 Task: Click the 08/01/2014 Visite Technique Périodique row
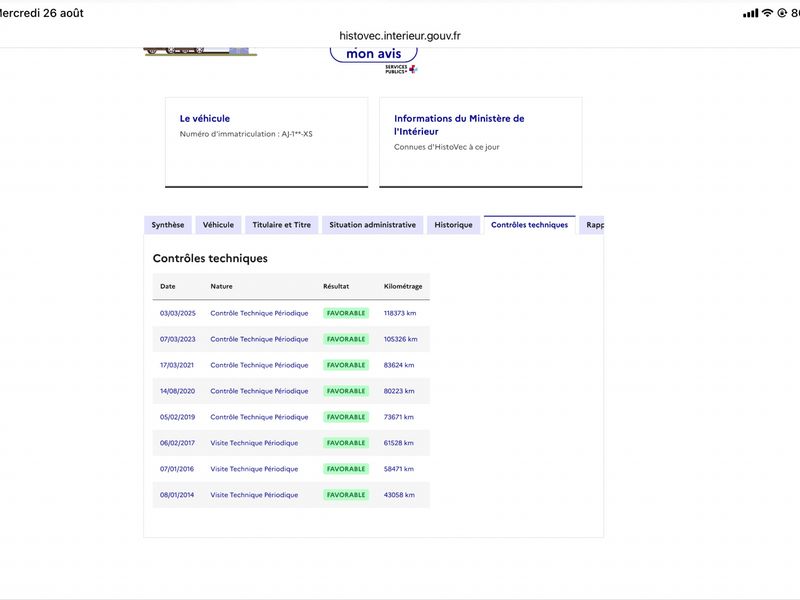coord(291,495)
